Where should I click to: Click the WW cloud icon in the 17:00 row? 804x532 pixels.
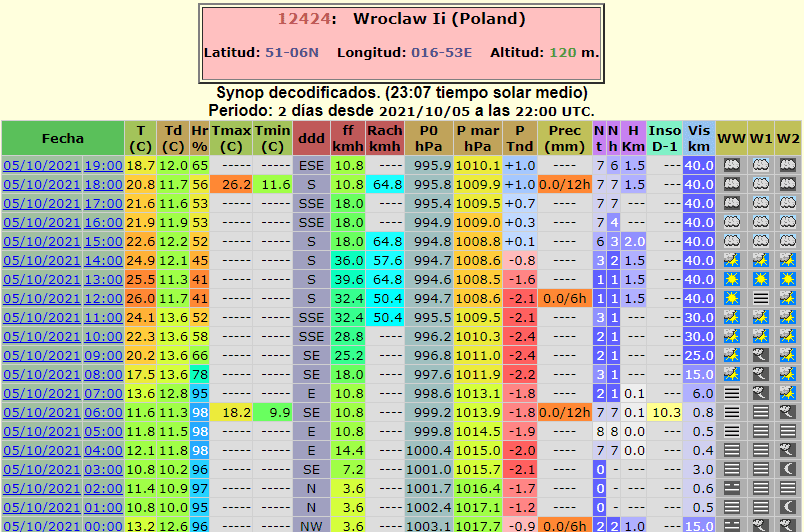pyautogui.click(x=732, y=203)
